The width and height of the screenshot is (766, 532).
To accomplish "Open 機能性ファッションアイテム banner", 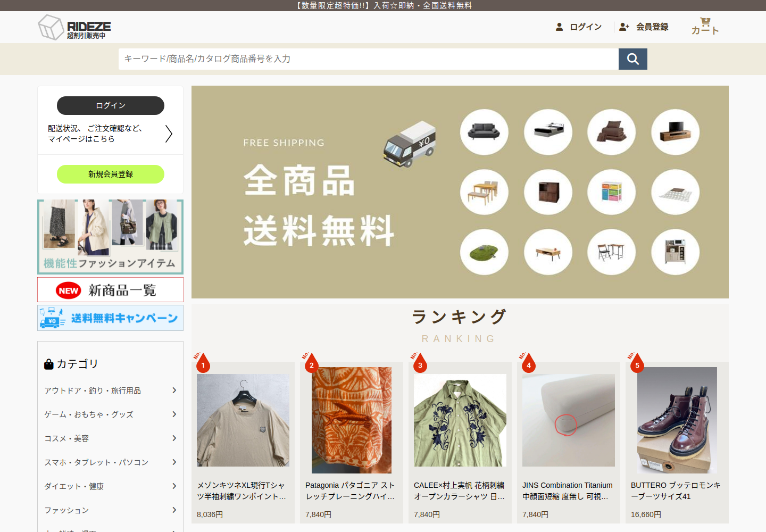I will 111,237.
